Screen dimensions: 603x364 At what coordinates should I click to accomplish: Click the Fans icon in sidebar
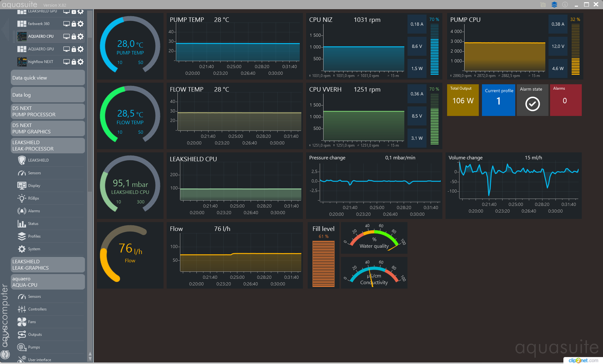(x=22, y=322)
